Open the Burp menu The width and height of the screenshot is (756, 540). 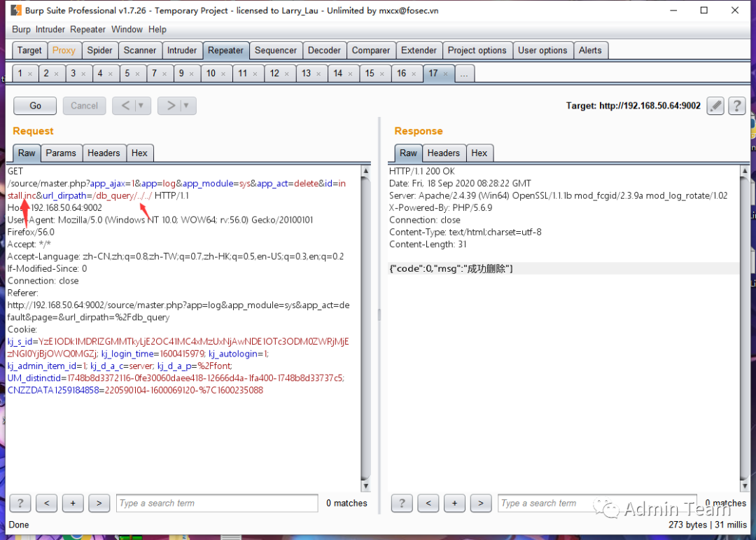[21, 29]
